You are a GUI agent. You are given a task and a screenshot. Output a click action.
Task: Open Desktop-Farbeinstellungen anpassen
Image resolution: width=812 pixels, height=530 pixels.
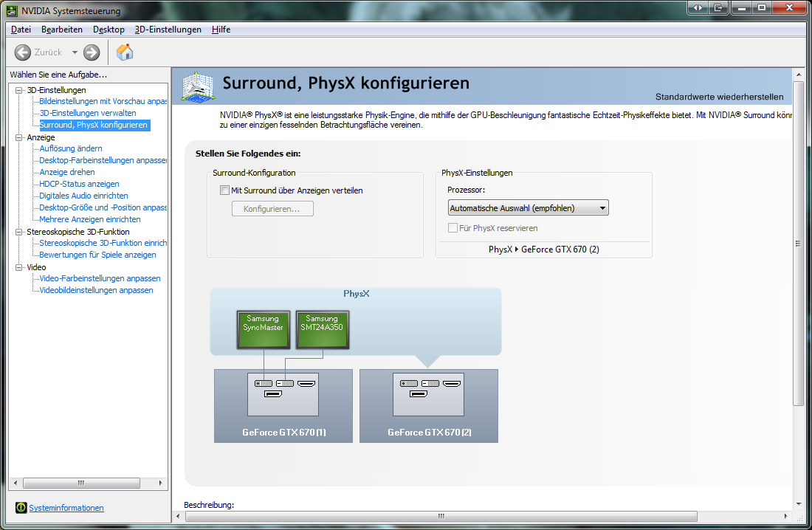[x=103, y=160]
